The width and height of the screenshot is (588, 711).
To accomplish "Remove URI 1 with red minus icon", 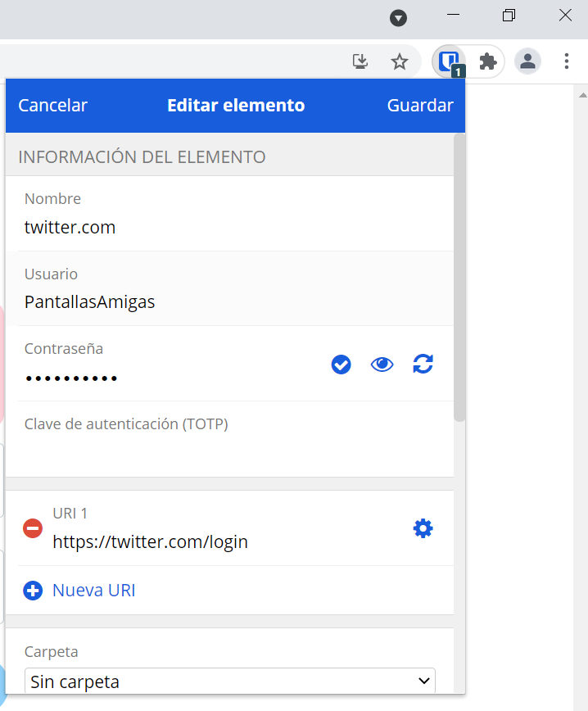I will 33,528.
